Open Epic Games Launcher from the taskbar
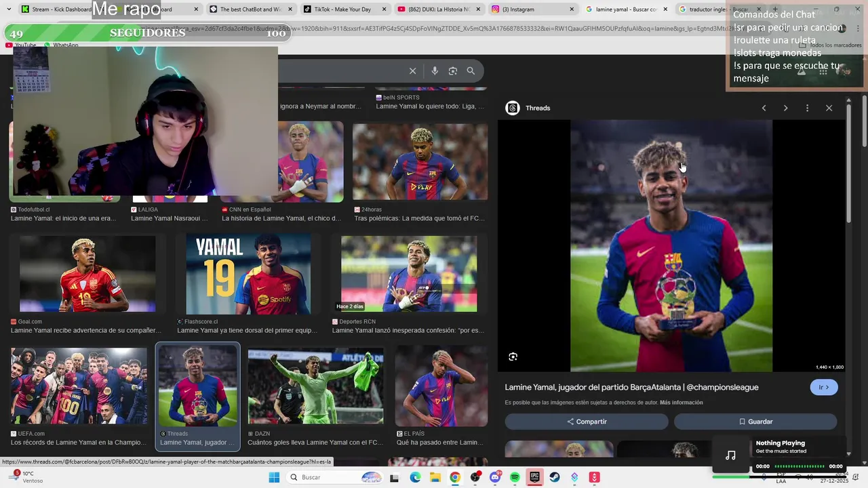 pyautogui.click(x=534, y=478)
